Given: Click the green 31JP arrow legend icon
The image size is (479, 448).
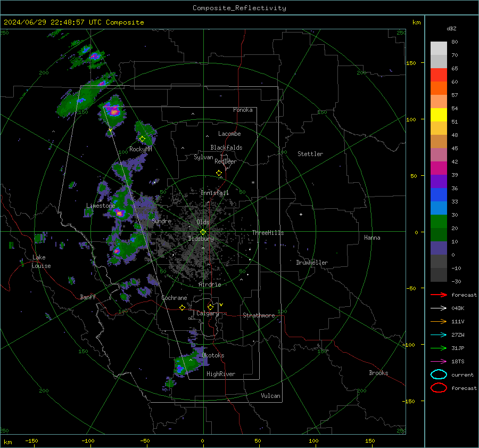Looking at the screenshot, I should click(439, 348).
